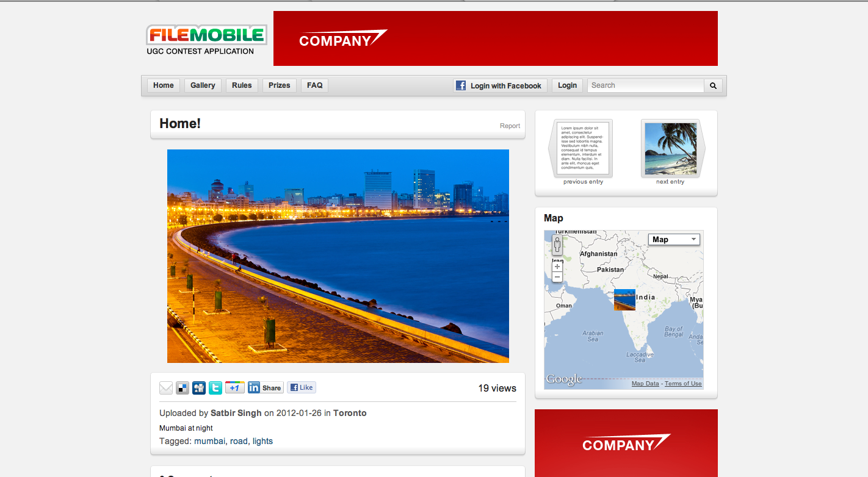Like the entry with Facebook Like

click(302, 387)
